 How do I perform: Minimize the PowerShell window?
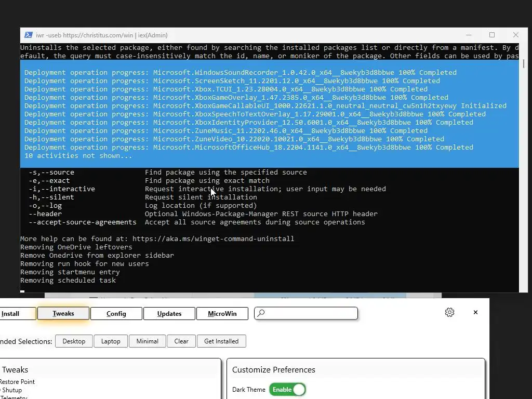469,35
